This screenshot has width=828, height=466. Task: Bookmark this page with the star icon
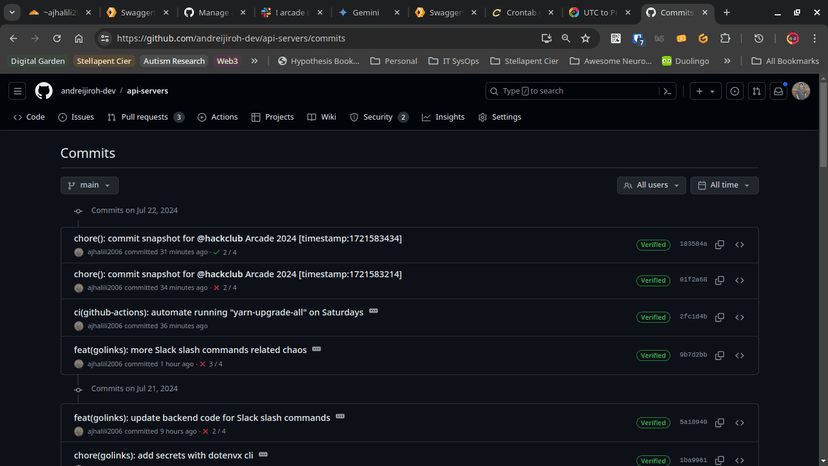pos(585,38)
